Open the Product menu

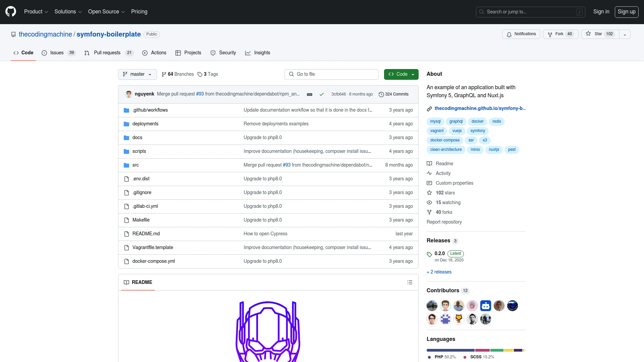tap(36, 12)
